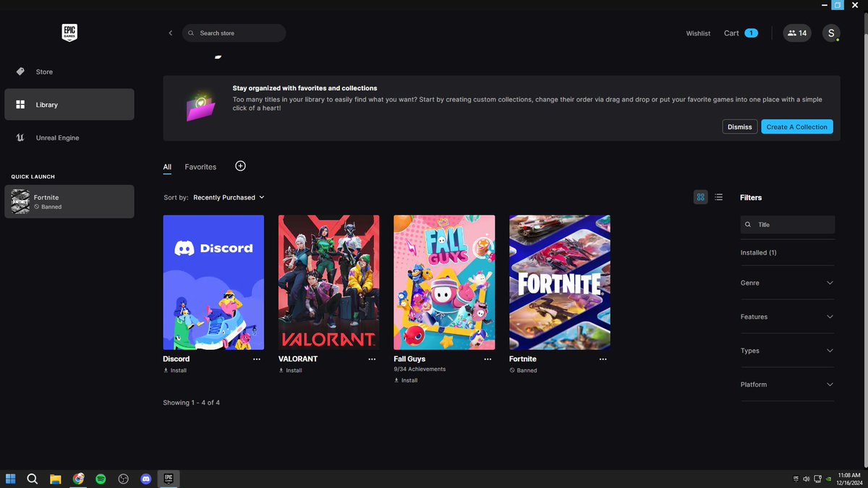Open the taskbar clock and date

tap(849, 479)
